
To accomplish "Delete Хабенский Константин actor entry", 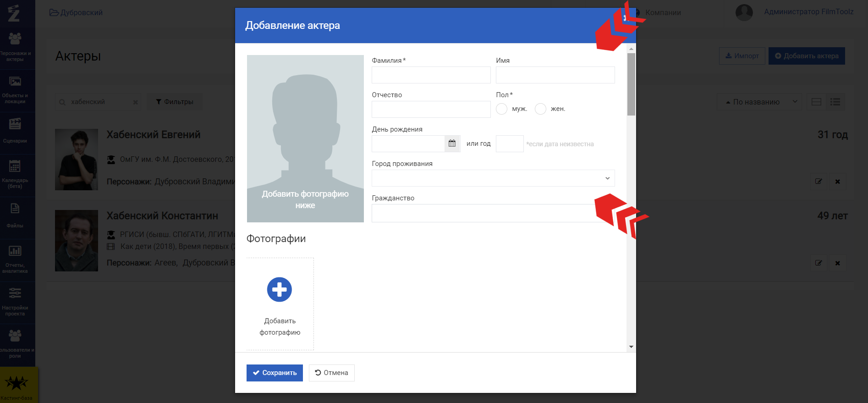I will tap(837, 263).
